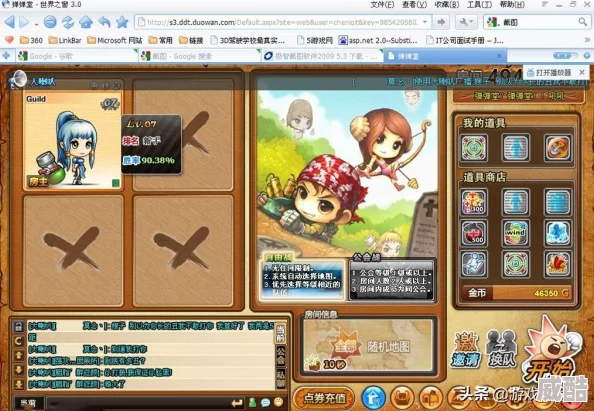Image resolution: width=594 pixels, height=411 pixels.
Task: Click the browser Forward arrow
Action: (x=24, y=22)
